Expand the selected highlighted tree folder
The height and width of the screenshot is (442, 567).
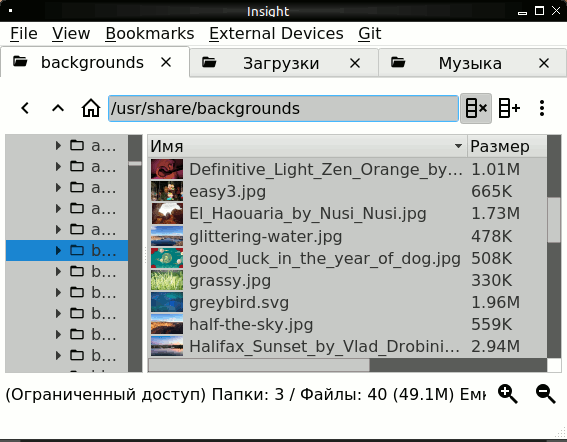[x=58, y=250]
